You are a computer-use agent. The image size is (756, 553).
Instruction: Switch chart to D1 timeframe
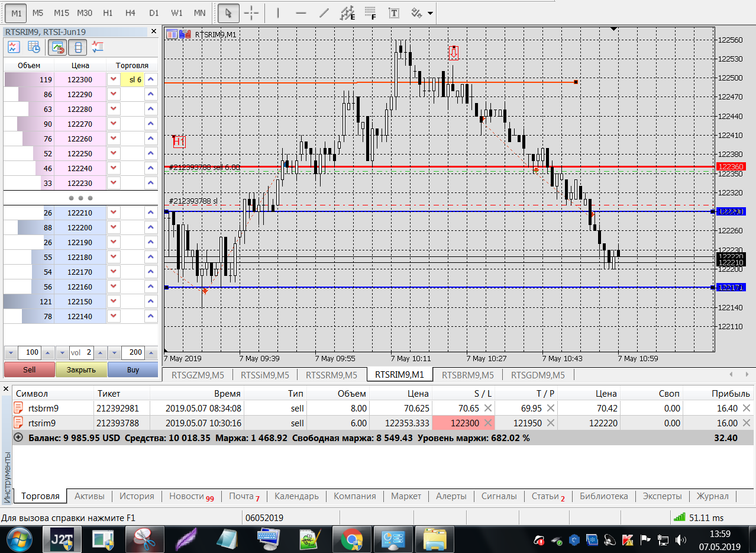coord(154,12)
